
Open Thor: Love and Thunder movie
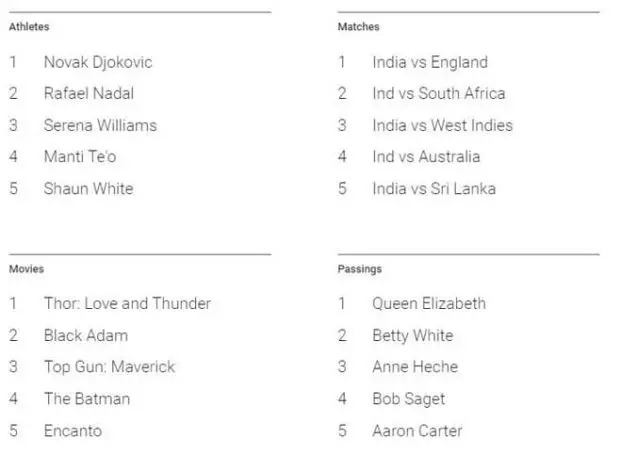127,303
